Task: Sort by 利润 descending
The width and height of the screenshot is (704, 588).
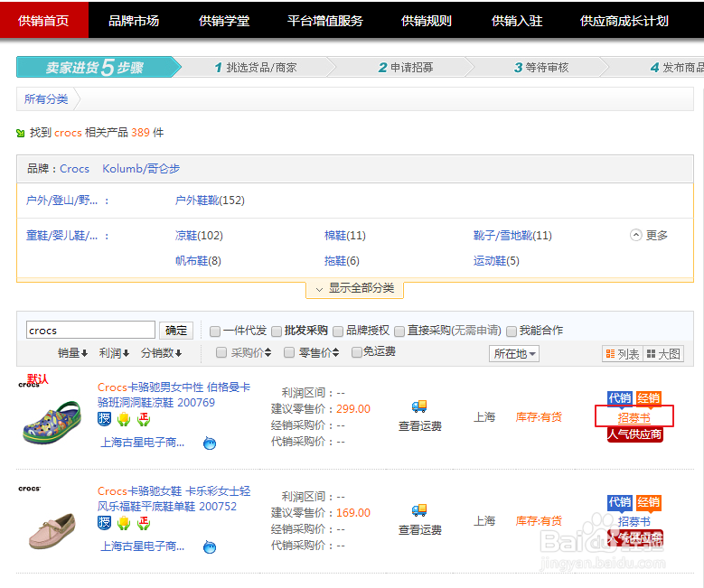Action: tap(114, 353)
